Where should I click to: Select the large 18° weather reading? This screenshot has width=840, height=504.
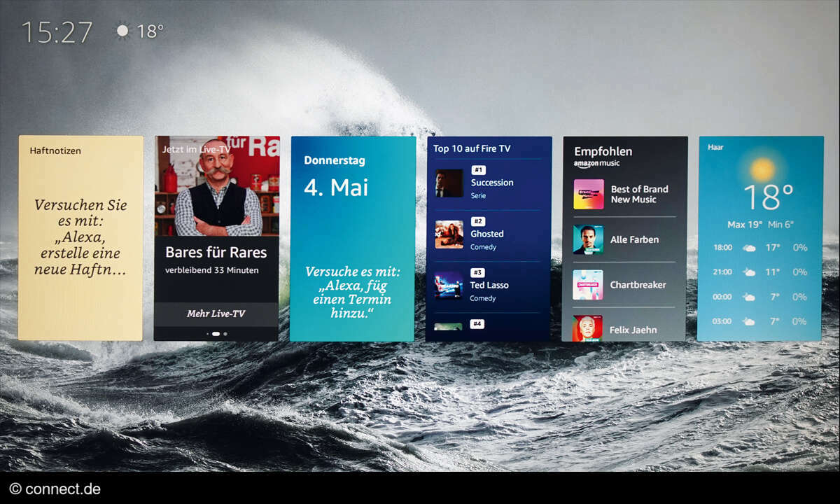pyautogui.click(x=768, y=198)
